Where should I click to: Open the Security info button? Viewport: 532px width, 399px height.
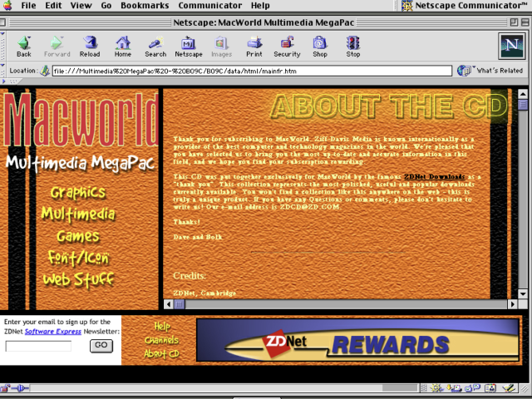(x=287, y=47)
